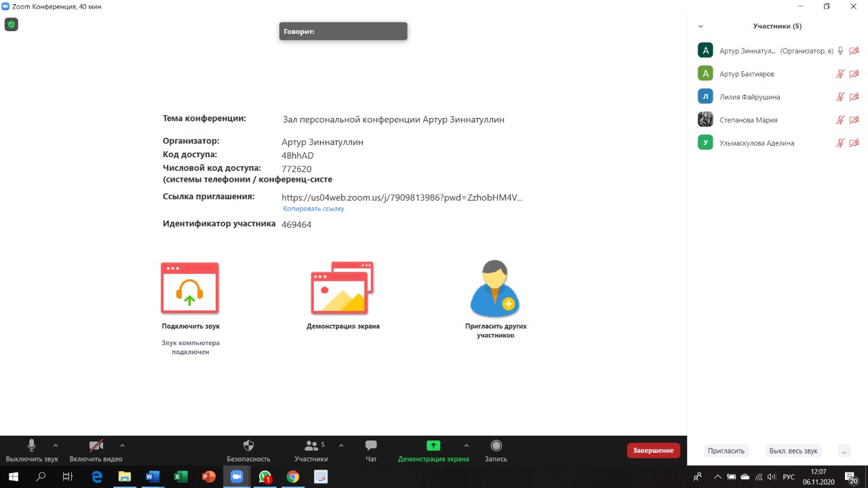Screen dimensions: 868x488
Task: Click the green encryption shield icon
Action: tap(11, 25)
